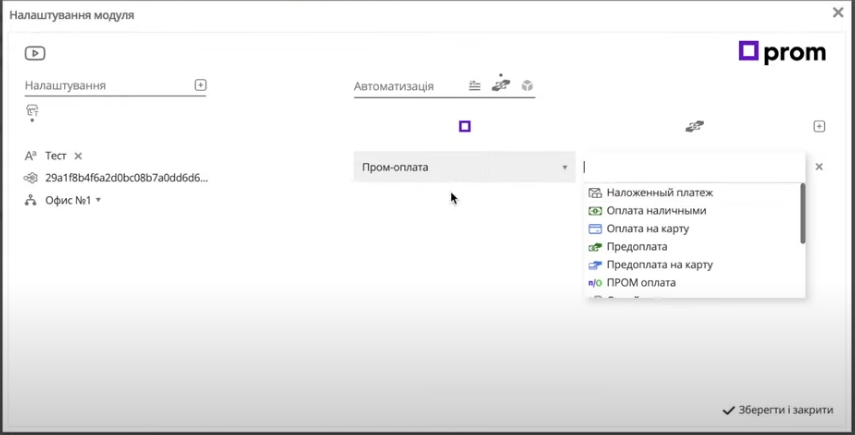Select the payment hand icon tab in Автоматизація
855x435 pixels.
click(x=501, y=86)
